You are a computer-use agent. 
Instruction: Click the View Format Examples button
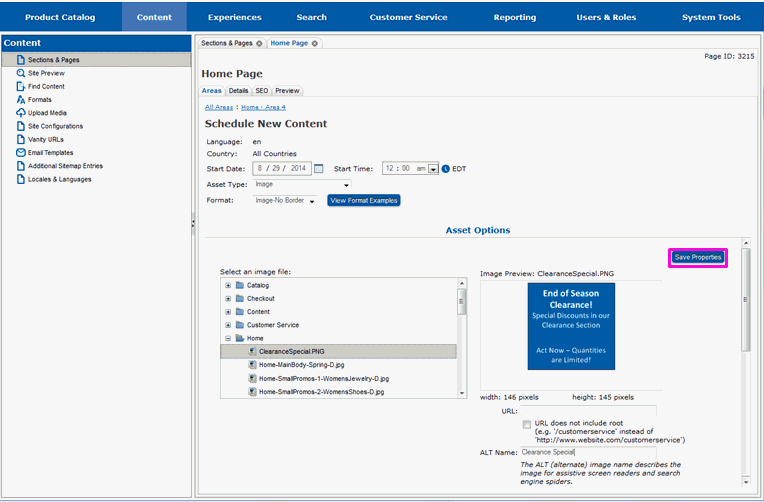point(364,200)
